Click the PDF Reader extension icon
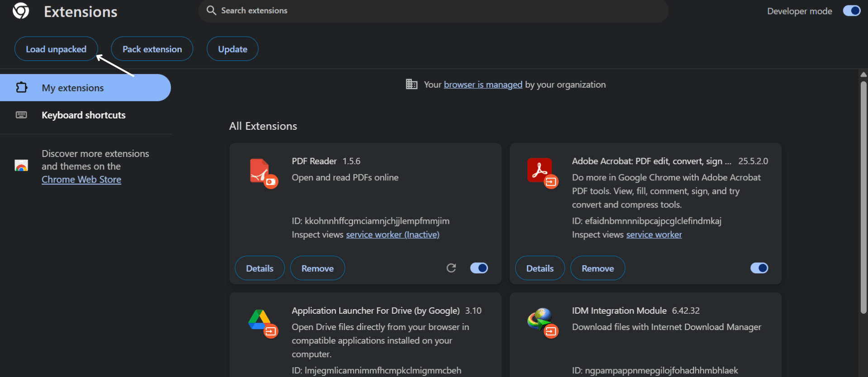 tap(264, 174)
